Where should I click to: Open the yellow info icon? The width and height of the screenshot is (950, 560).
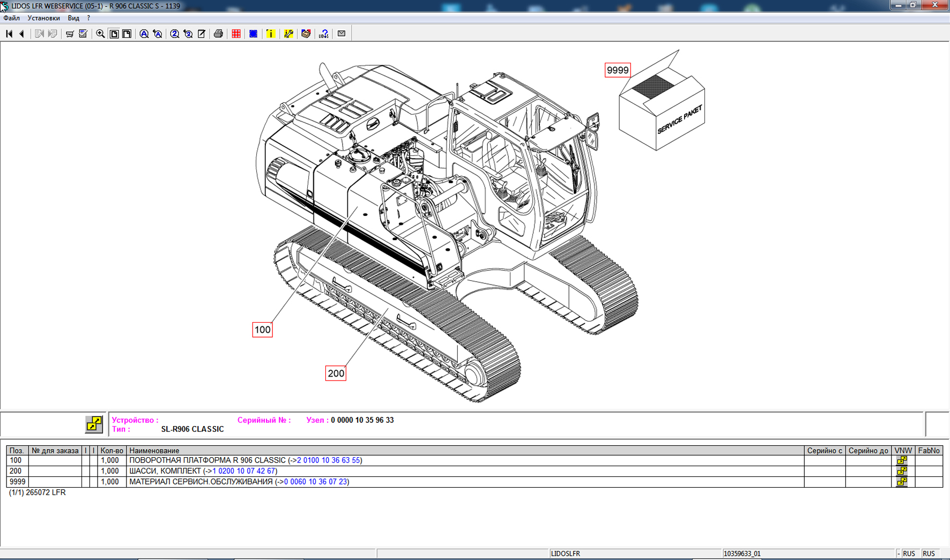(271, 34)
